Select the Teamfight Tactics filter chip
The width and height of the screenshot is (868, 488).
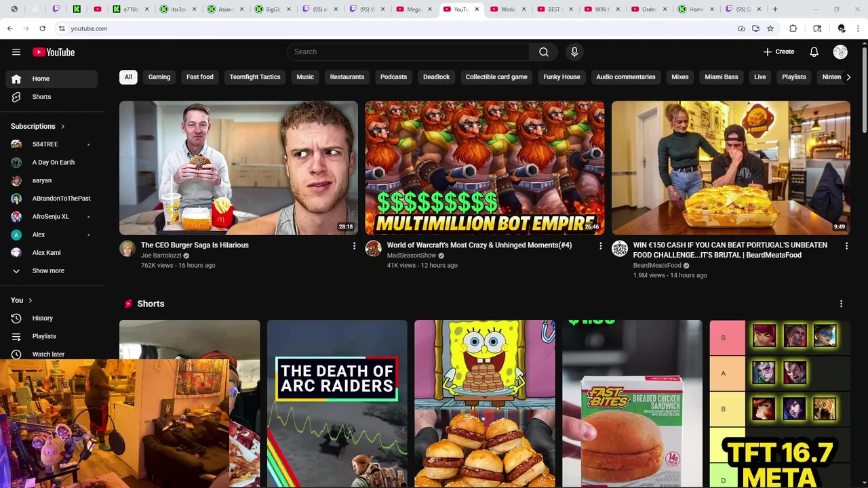(255, 77)
